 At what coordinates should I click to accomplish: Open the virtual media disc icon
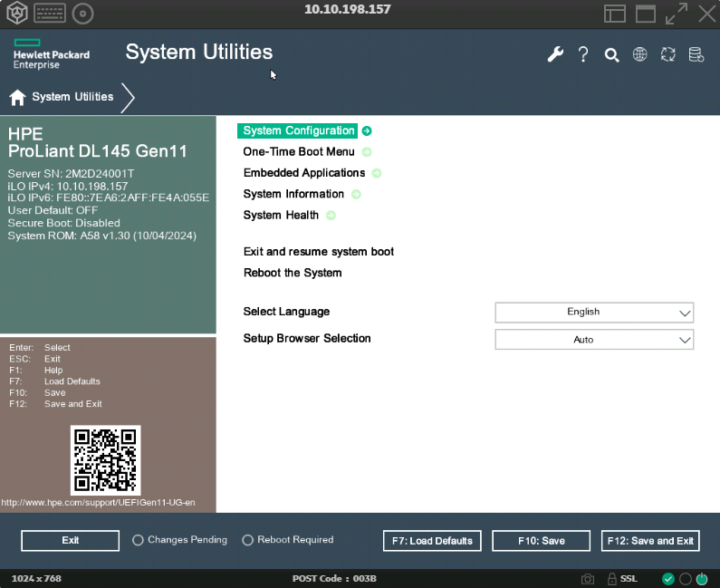click(83, 14)
